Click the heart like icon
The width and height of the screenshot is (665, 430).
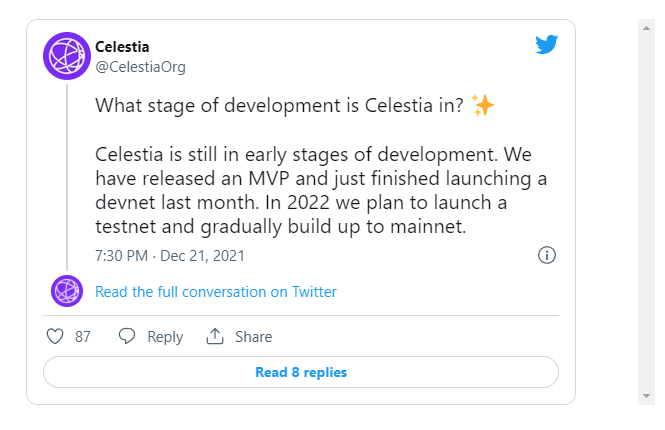point(55,336)
